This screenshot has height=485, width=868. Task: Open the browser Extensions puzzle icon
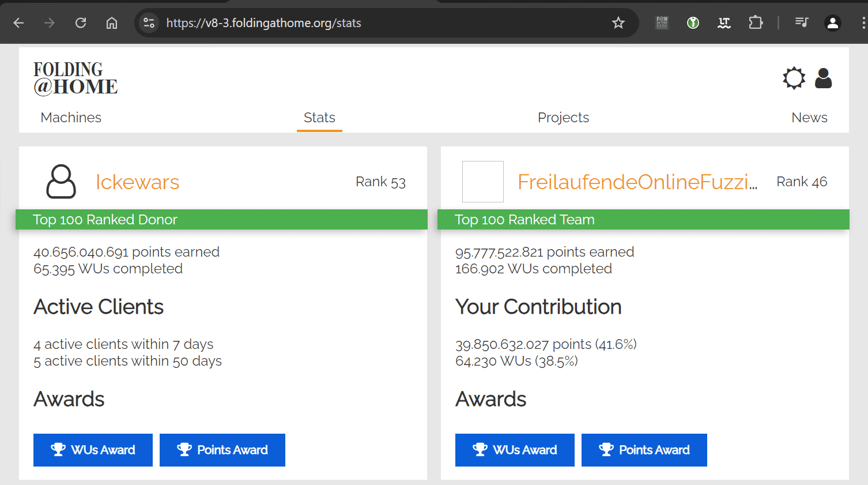[x=755, y=23]
